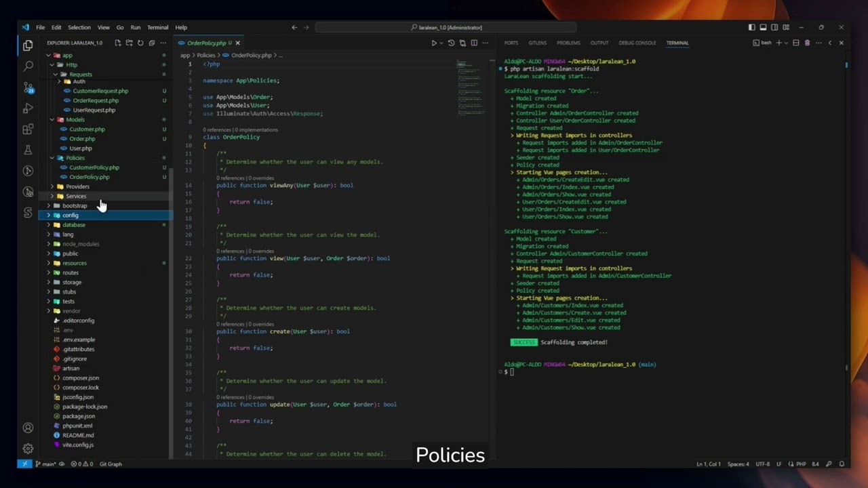Image resolution: width=868 pixels, height=488 pixels.
Task: Collapse the app folder
Action: pyautogui.click(x=49, y=56)
